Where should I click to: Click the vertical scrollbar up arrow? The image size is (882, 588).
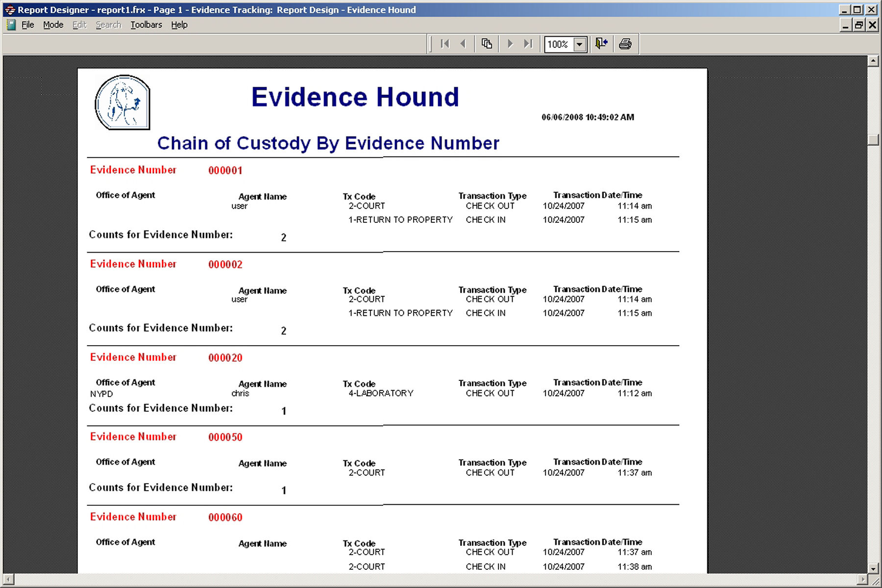873,61
